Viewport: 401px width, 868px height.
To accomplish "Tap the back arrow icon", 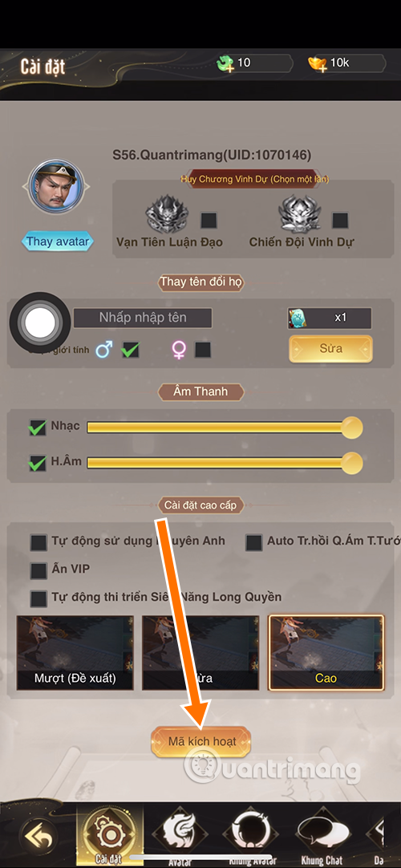I will coord(38,834).
